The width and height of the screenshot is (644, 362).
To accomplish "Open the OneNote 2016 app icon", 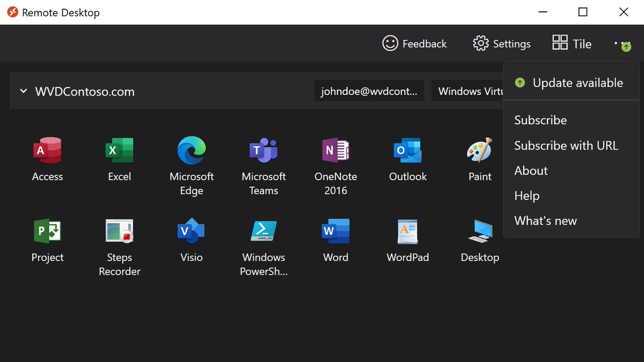I will tap(335, 150).
